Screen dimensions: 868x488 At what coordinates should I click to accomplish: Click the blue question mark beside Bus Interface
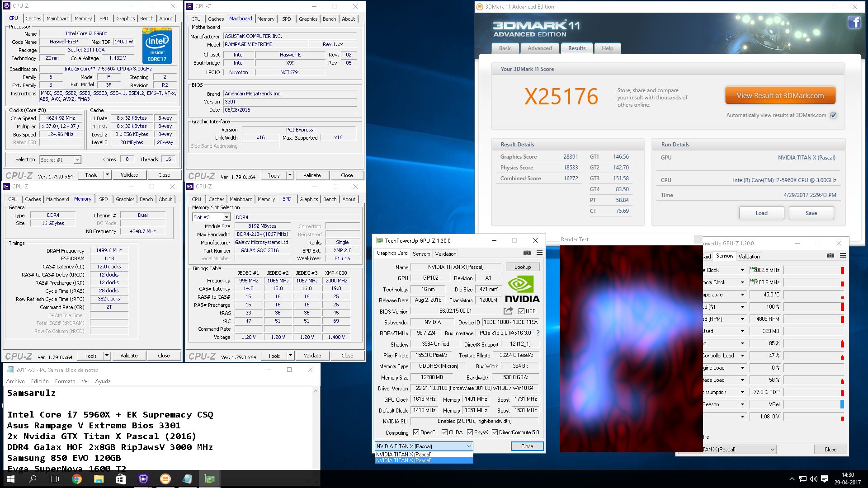(538, 333)
